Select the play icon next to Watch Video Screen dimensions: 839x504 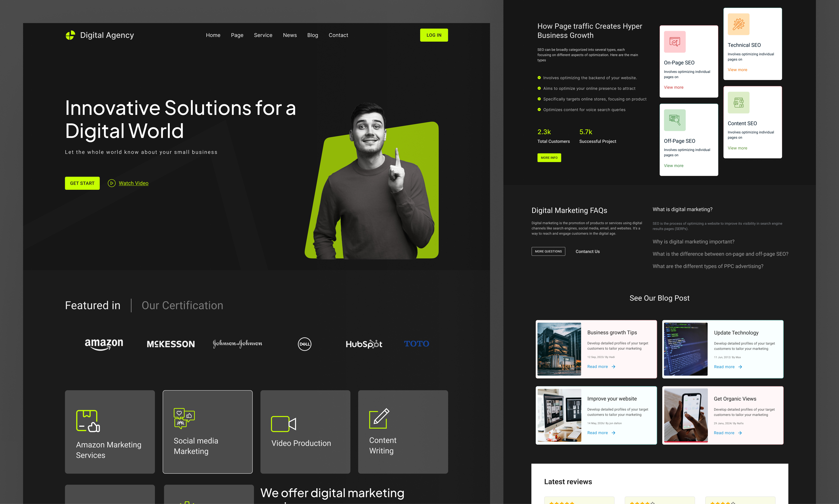pyautogui.click(x=112, y=183)
